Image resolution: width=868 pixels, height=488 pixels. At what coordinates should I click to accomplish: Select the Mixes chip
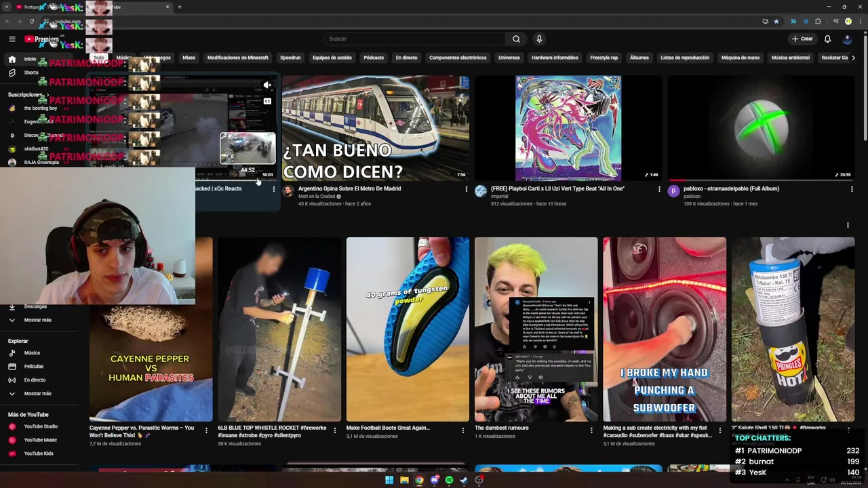point(189,58)
